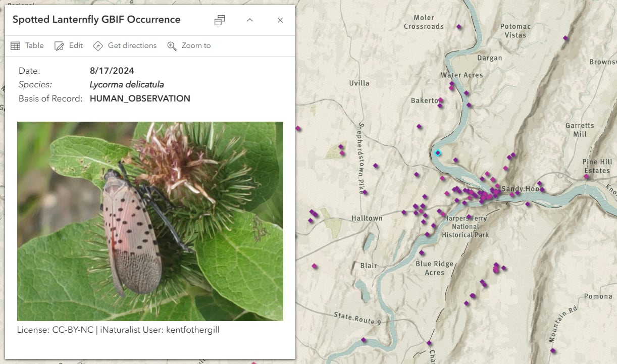Expand the Spotted Lanternfly occurrence details
Image resolution: width=617 pixels, height=364 pixels.
(x=250, y=20)
